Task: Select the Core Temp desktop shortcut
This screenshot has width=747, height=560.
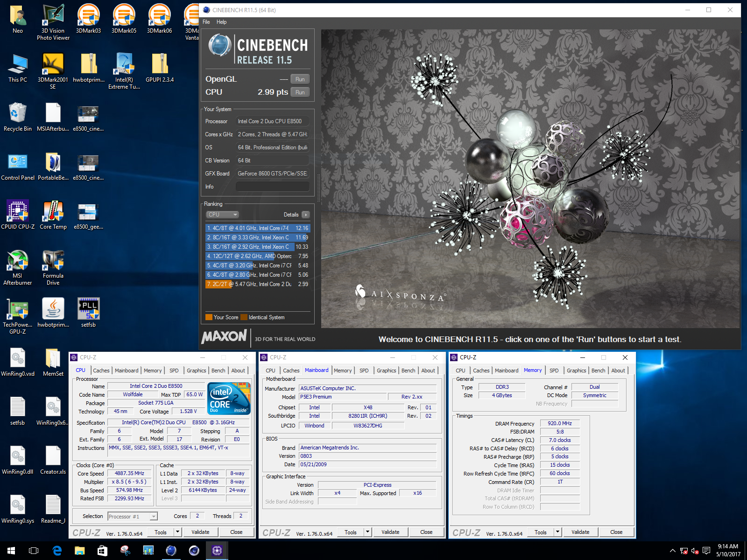Action: coord(53,215)
